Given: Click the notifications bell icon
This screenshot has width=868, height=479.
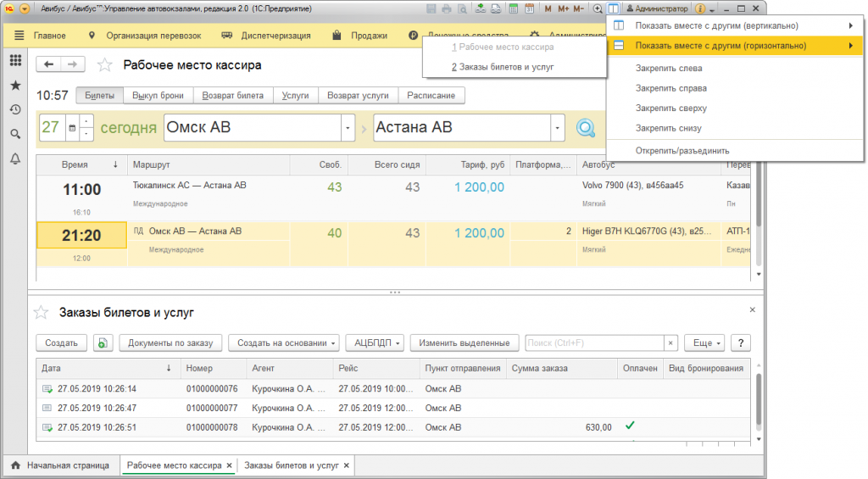Looking at the screenshot, I should tap(15, 159).
